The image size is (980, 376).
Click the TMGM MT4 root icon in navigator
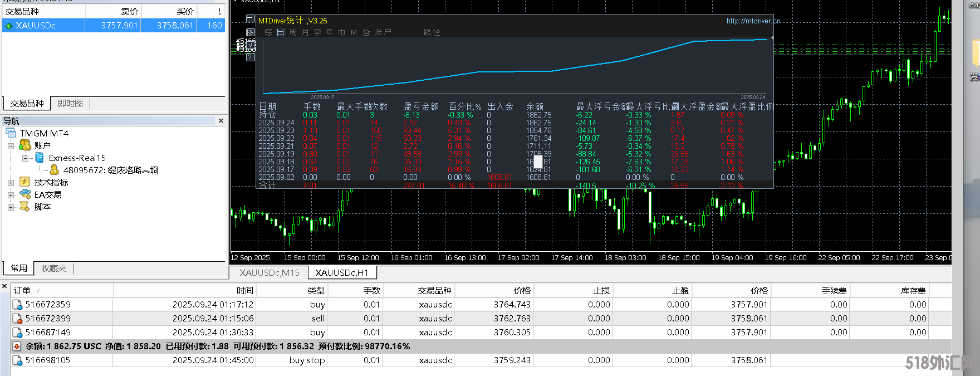coord(11,133)
